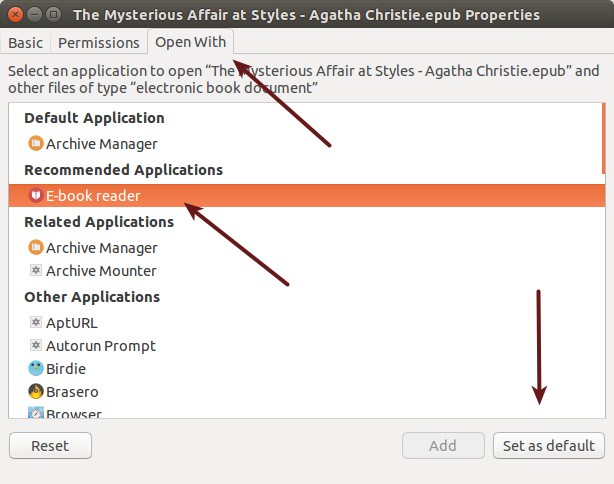This screenshot has width=614, height=484.
Task: Click Set as default button
Action: point(549,446)
